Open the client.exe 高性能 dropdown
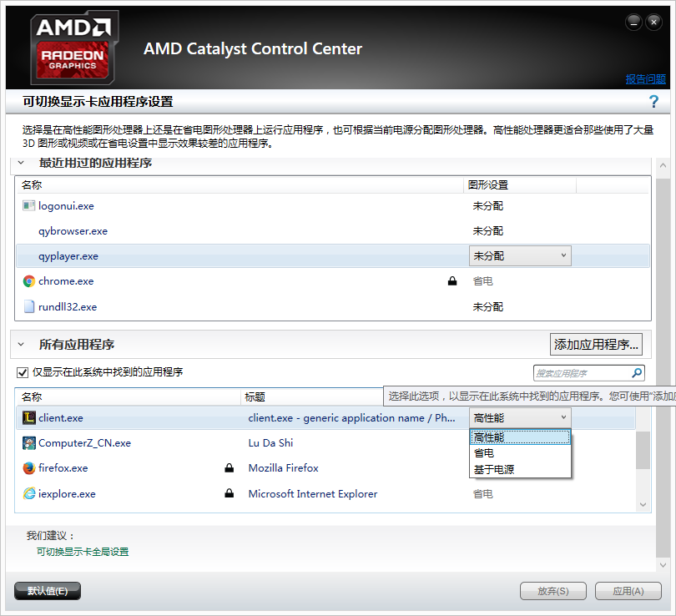The image size is (676, 616). point(520,417)
